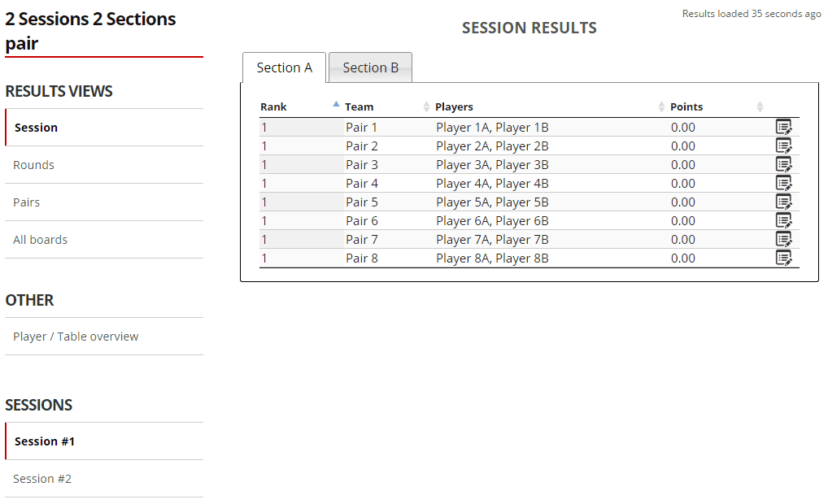Open scorecard icon for Pair 6
Viewport: 828px width, 504px height.
click(783, 220)
